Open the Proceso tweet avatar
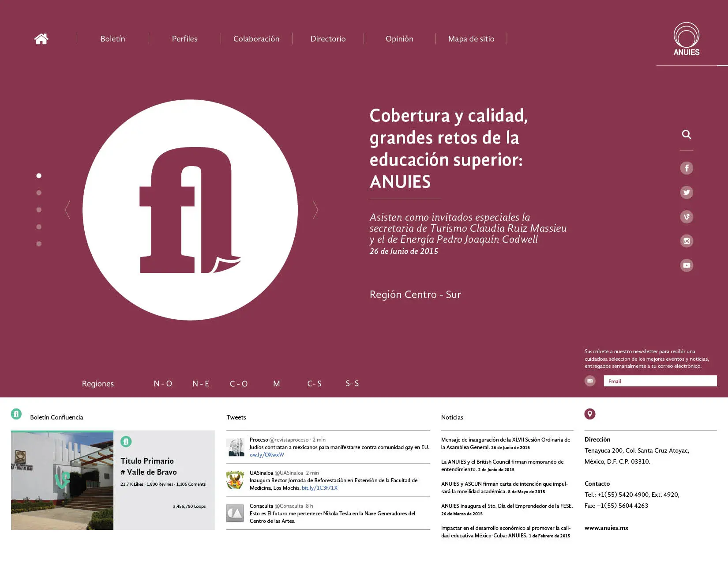 [x=235, y=447]
